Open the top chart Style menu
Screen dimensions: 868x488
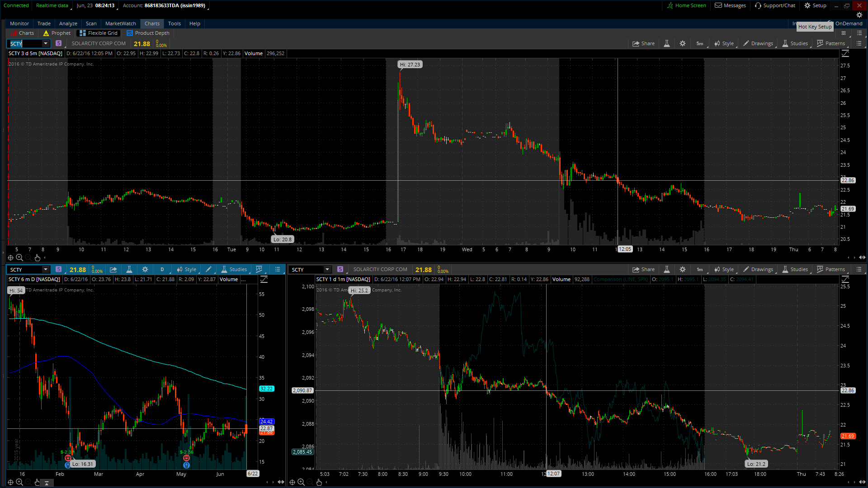724,43
